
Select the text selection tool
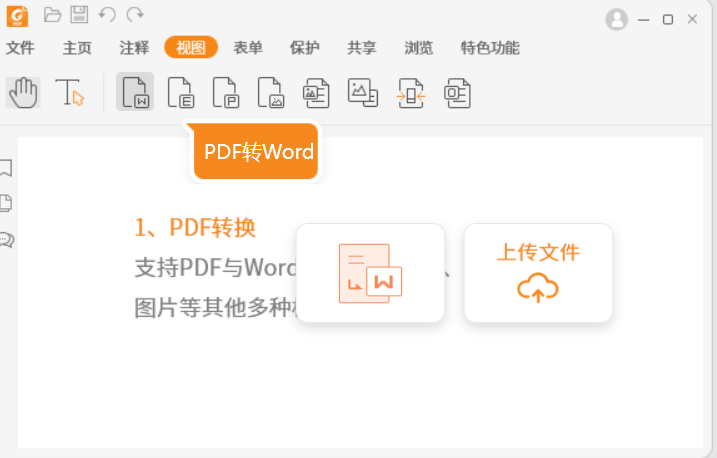(x=69, y=93)
